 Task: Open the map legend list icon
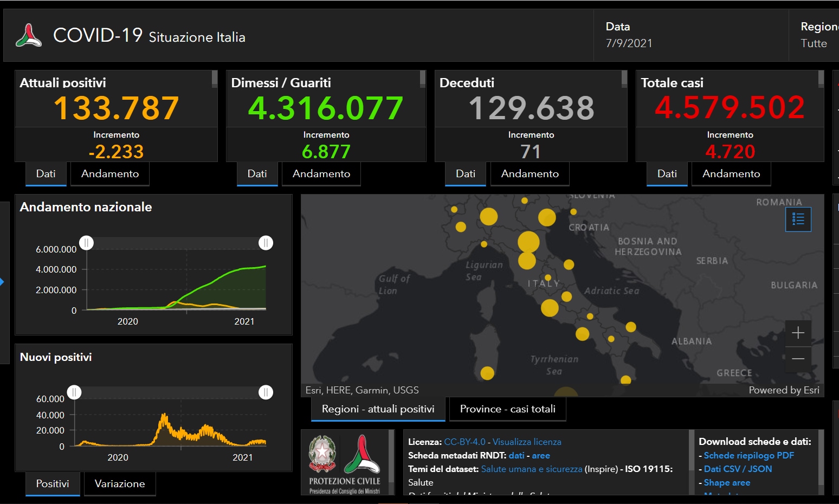798,219
